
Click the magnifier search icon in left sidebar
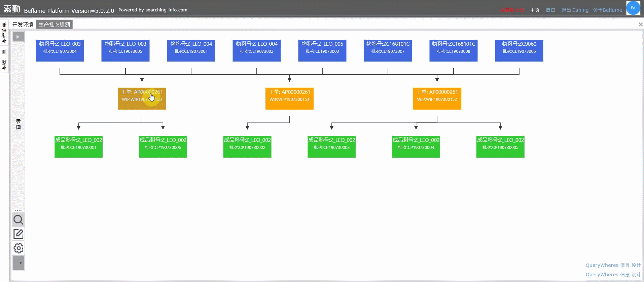point(18,220)
